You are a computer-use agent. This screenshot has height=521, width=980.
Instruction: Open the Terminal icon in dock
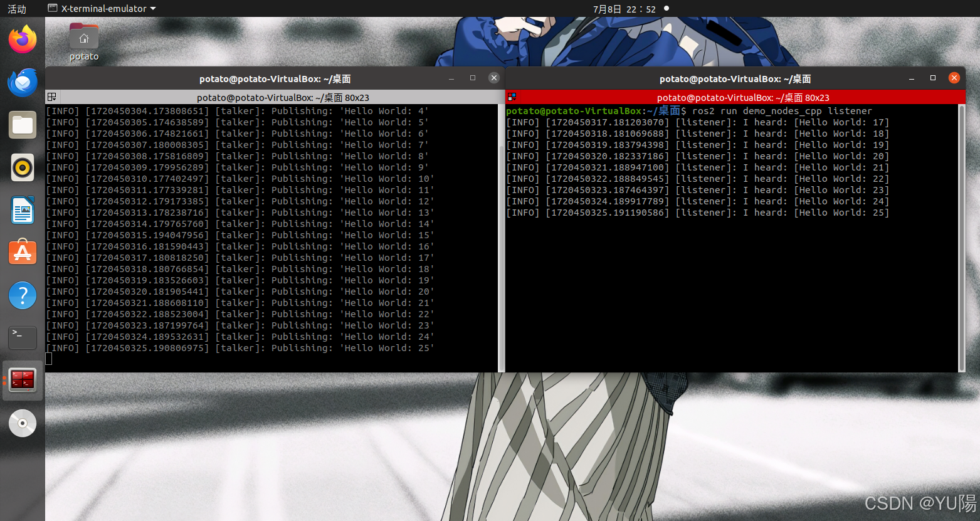click(23, 338)
